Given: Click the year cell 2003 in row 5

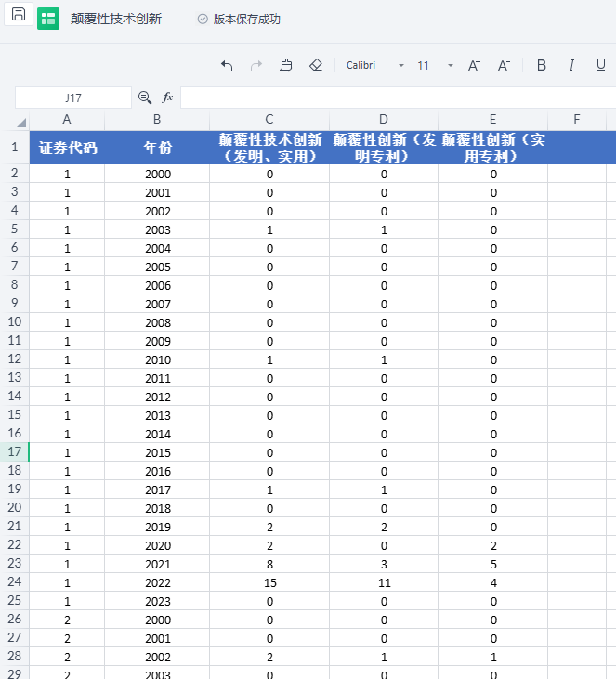Looking at the screenshot, I should pos(157,229).
